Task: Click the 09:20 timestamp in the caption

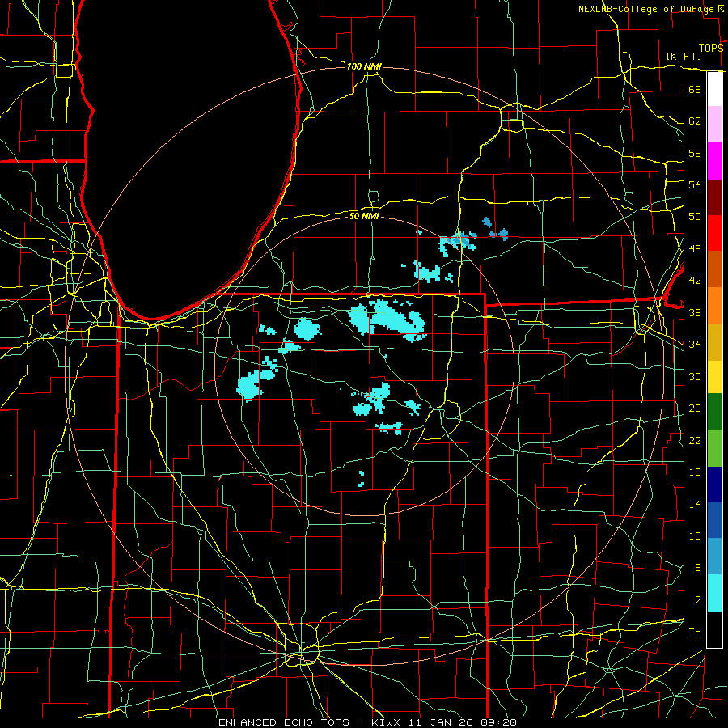Action: click(x=499, y=722)
